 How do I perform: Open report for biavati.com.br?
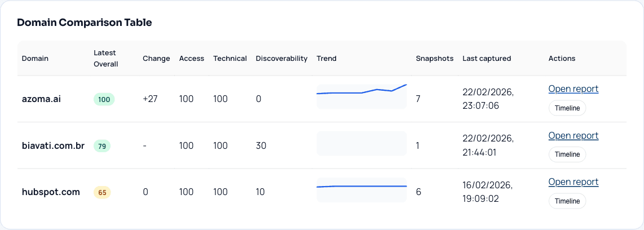(573, 136)
